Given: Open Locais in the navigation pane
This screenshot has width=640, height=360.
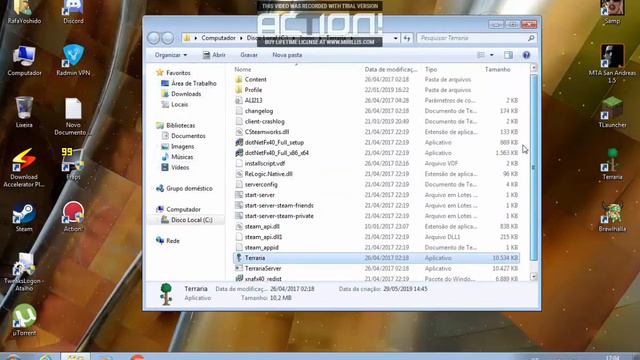Looking at the screenshot, I should click(x=175, y=104).
